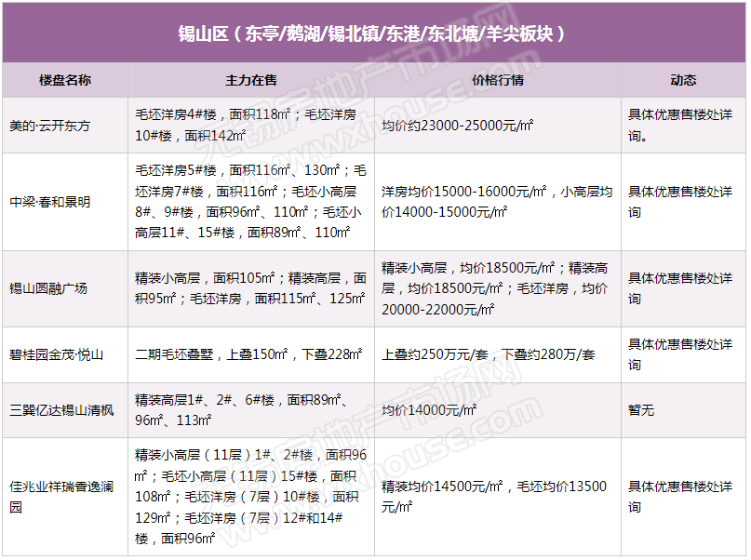Screen dimensions: 751x560
Task: Select price cell 均价约23000-25000元/㎡
Action: click(457, 126)
